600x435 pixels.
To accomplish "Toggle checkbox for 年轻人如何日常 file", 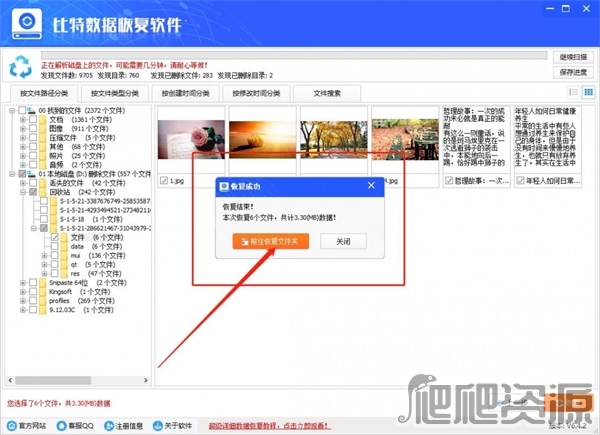I will tap(520, 181).
